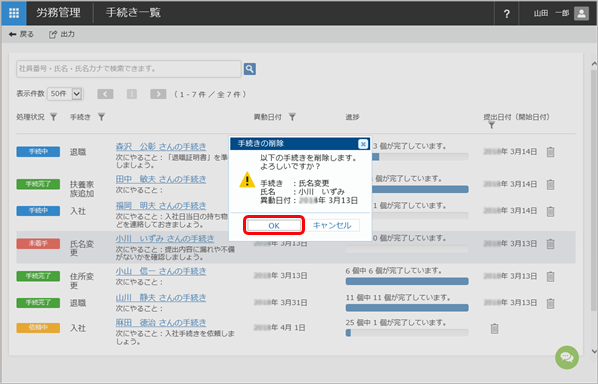Select page 1 button

tap(132, 94)
